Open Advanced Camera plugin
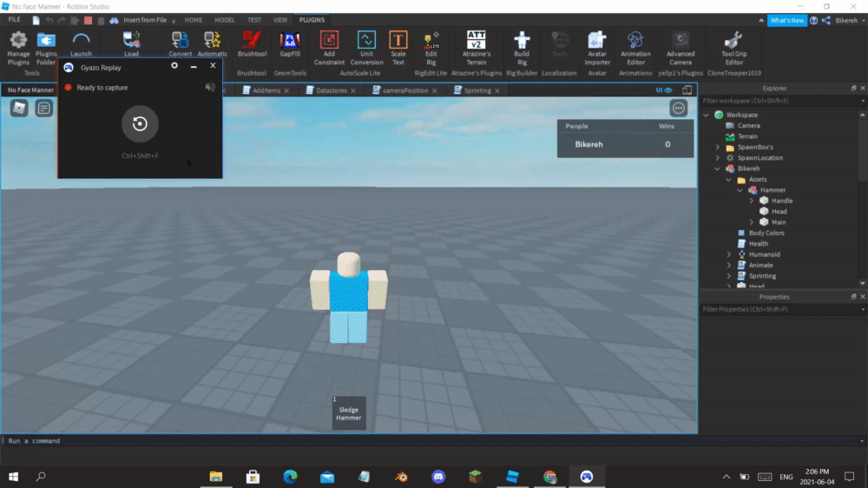The width and height of the screenshot is (868, 488). tap(681, 48)
